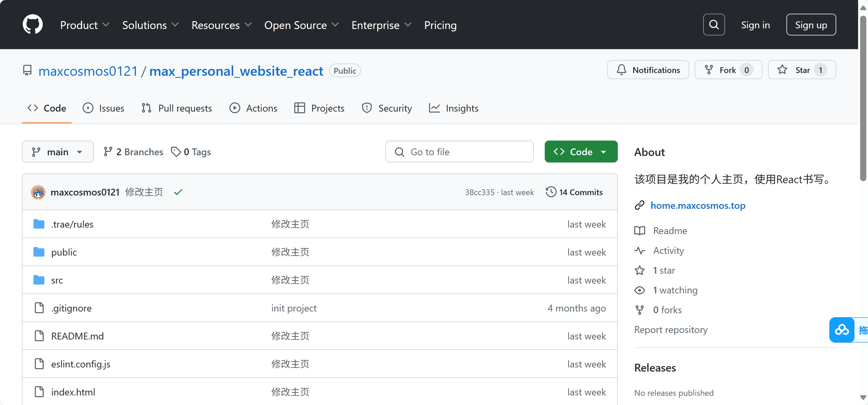Screen dimensions: 868x405
Task: Star the repository using the star icon
Action: coord(782,70)
